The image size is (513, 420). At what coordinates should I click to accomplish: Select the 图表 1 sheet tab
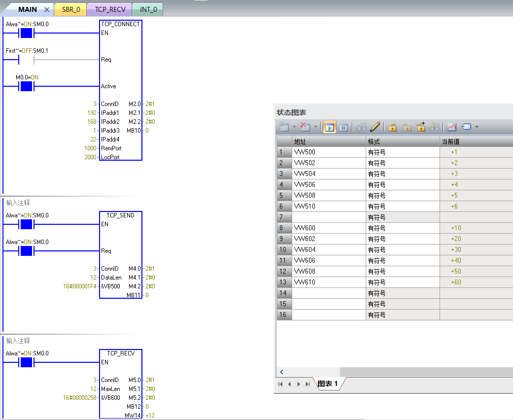(x=328, y=384)
